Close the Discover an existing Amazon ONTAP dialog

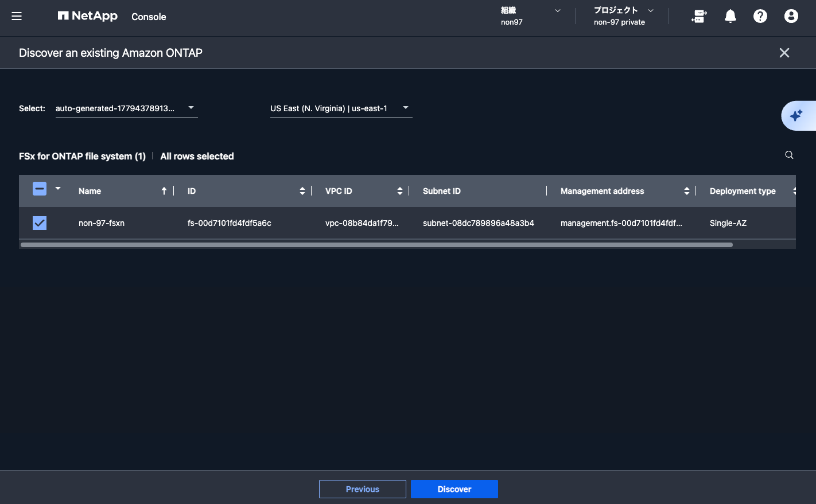pyautogui.click(x=784, y=53)
